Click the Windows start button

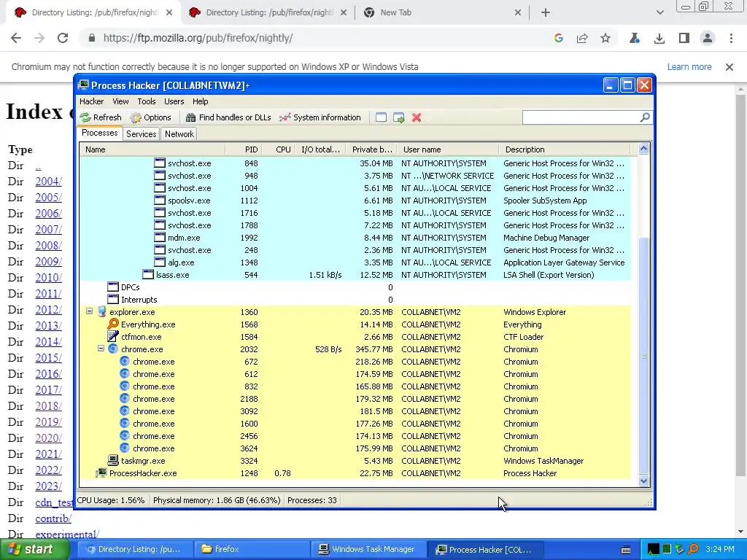click(34, 549)
